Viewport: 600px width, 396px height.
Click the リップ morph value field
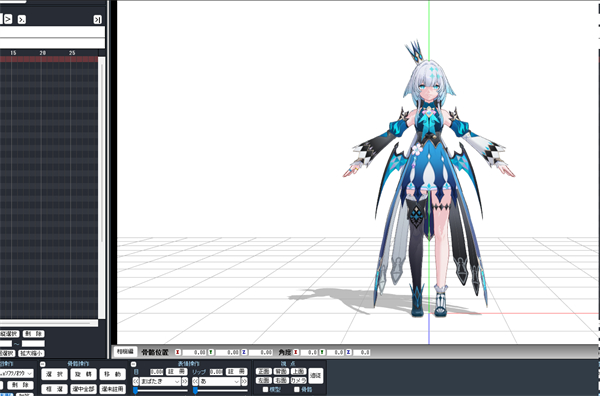[216, 372]
